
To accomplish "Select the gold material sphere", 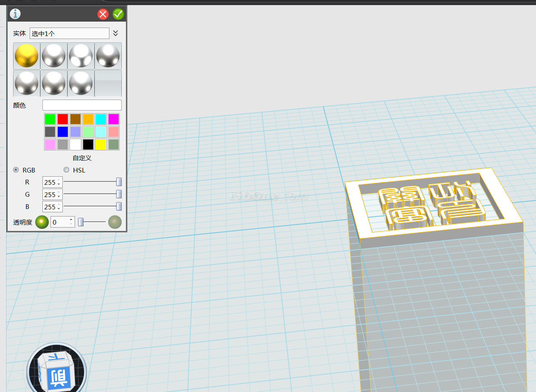I will point(27,56).
